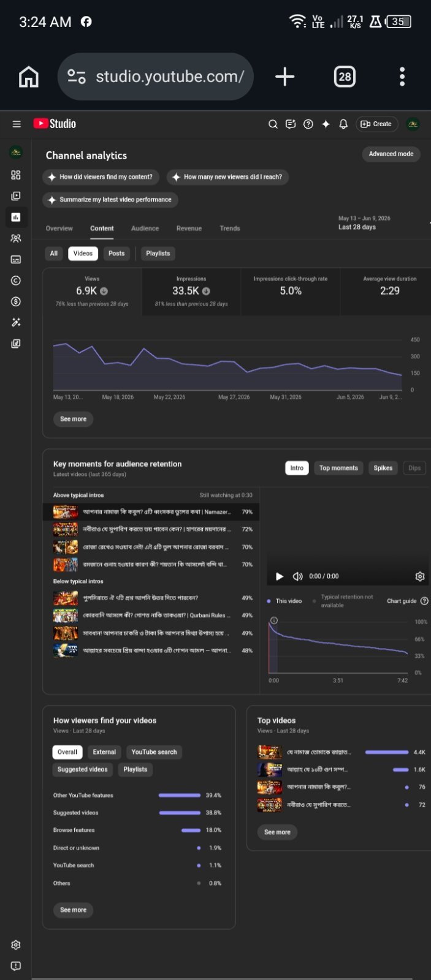Image resolution: width=431 pixels, height=980 pixels.
Task: Open Chart guide help icon
Action: click(424, 601)
